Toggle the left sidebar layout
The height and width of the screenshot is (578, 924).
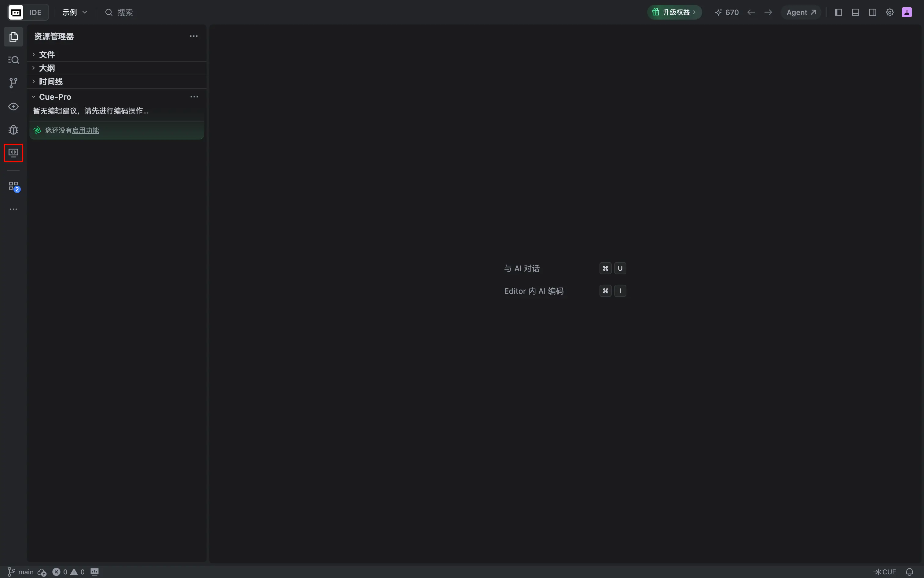click(838, 12)
